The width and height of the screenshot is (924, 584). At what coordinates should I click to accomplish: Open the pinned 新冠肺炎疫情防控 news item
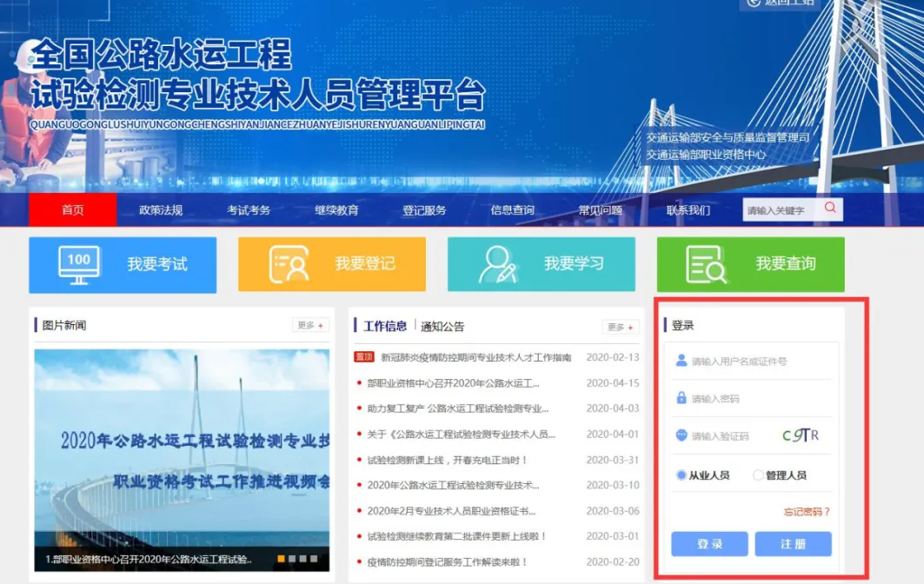(475, 357)
